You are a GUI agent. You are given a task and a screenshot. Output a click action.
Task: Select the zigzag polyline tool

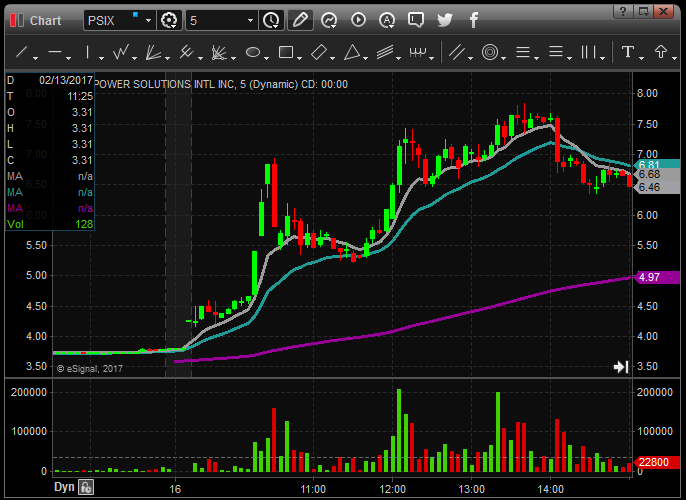[x=121, y=52]
